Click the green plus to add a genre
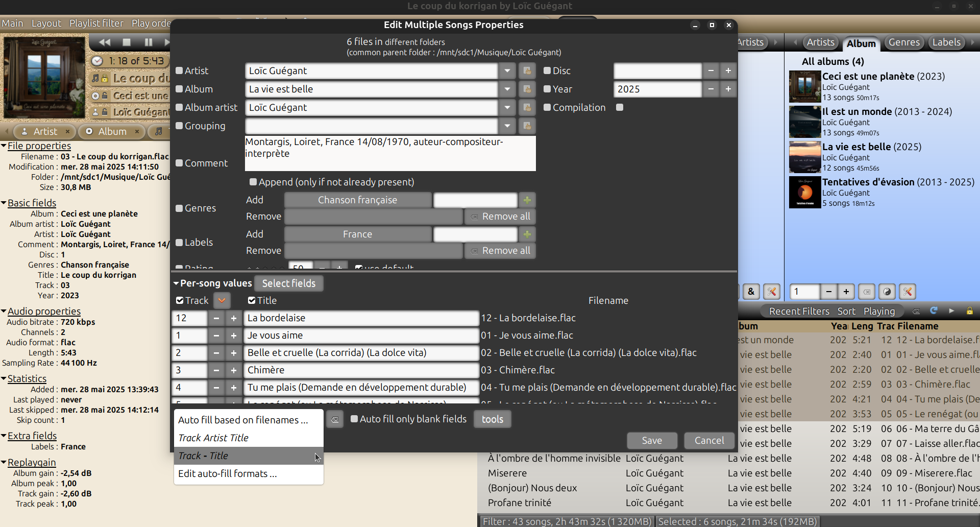980x527 pixels. pyautogui.click(x=527, y=200)
